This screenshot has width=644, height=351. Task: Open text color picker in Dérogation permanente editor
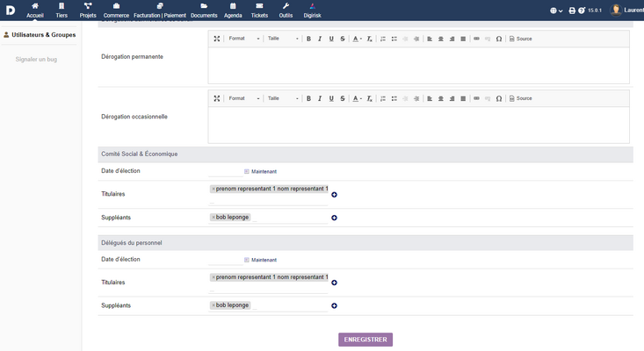tap(357, 39)
